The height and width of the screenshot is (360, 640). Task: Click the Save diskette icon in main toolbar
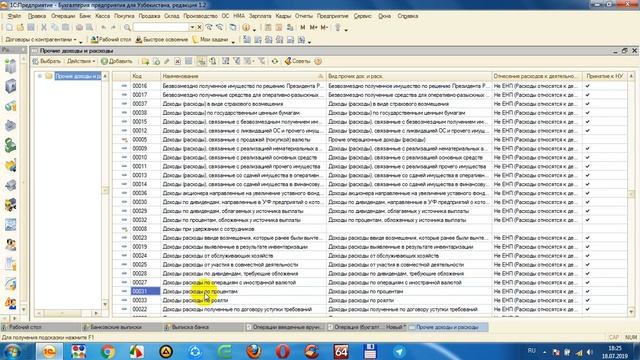click(x=31, y=27)
